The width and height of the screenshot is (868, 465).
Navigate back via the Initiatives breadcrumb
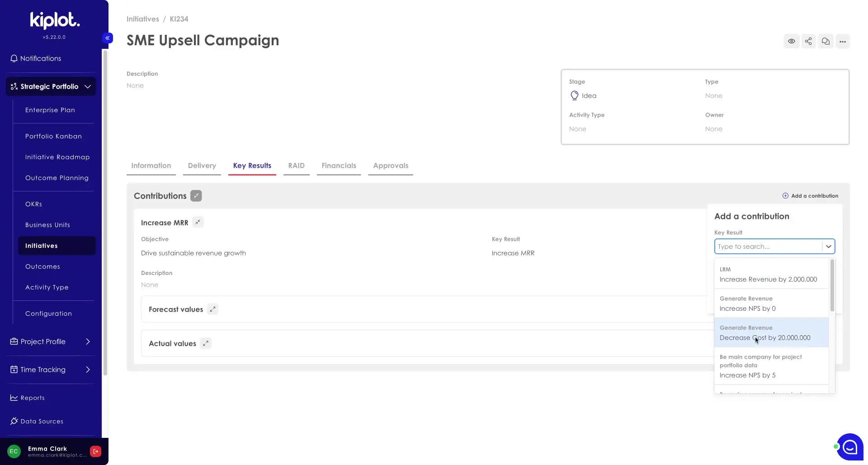coord(142,19)
